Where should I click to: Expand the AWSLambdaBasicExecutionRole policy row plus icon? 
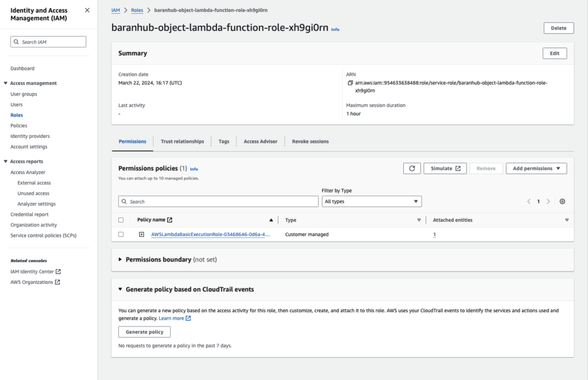[141, 235]
